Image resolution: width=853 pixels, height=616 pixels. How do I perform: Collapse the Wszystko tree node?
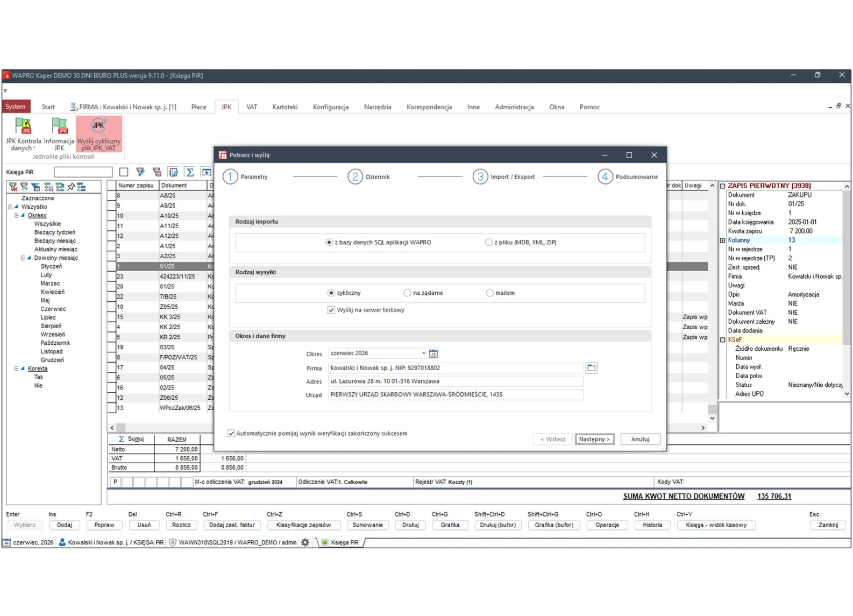click(x=10, y=207)
